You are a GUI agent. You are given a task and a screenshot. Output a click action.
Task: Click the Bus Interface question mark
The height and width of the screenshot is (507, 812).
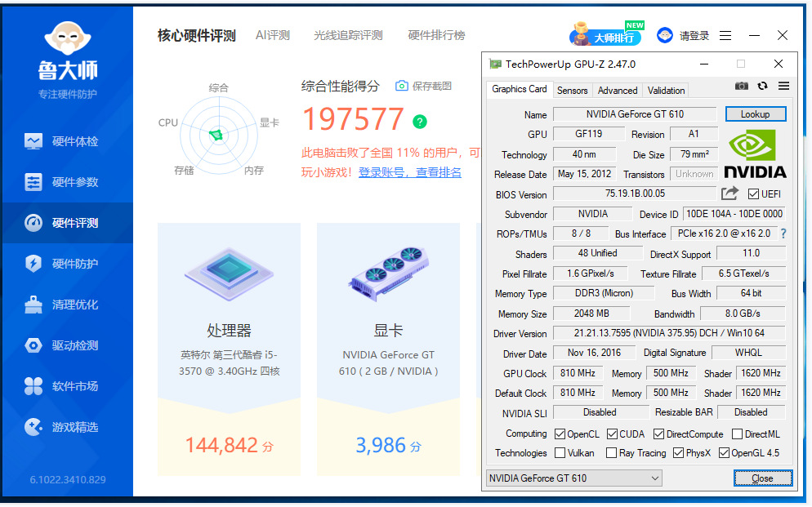pyautogui.click(x=783, y=233)
